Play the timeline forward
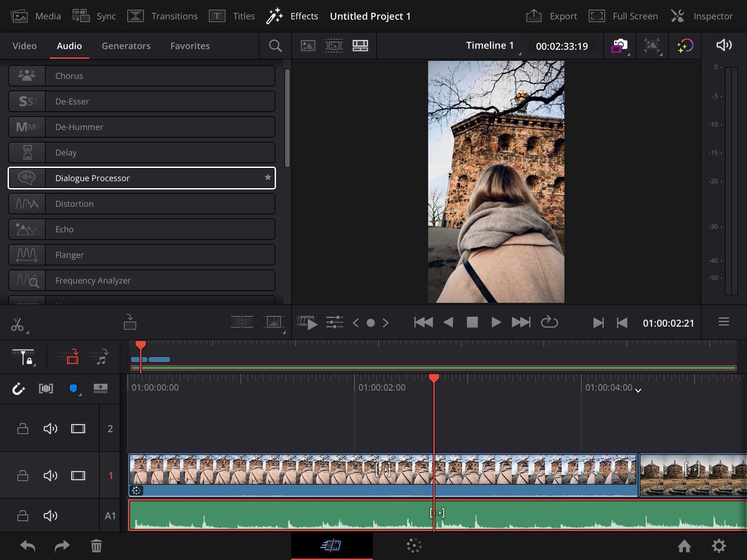The width and height of the screenshot is (747, 560). (x=496, y=323)
